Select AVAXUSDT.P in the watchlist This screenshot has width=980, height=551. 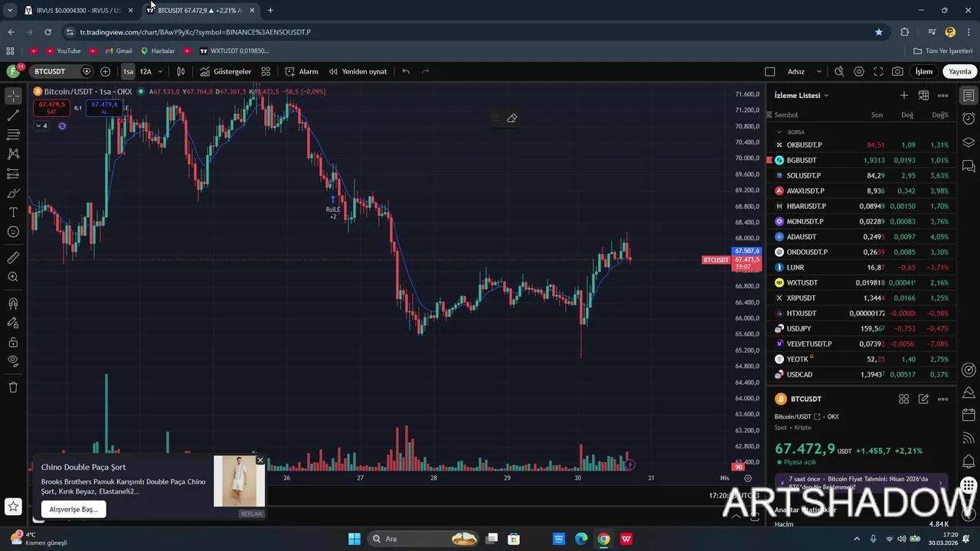tap(861, 191)
